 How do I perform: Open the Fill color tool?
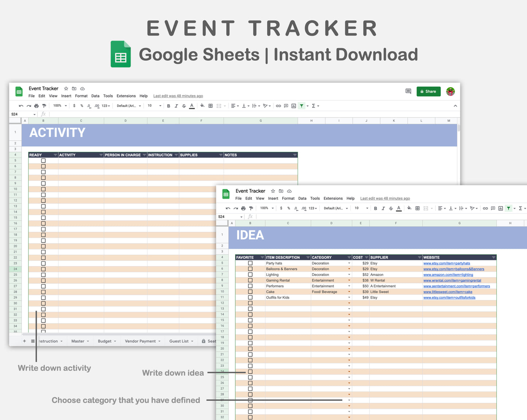pyautogui.click(x=202, y=106)
